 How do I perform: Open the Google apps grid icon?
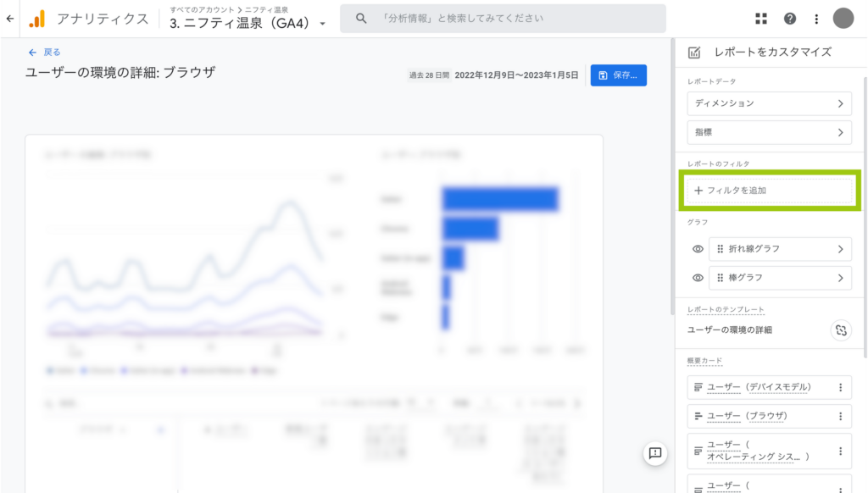pyautogui.click(x=761, y=19)
